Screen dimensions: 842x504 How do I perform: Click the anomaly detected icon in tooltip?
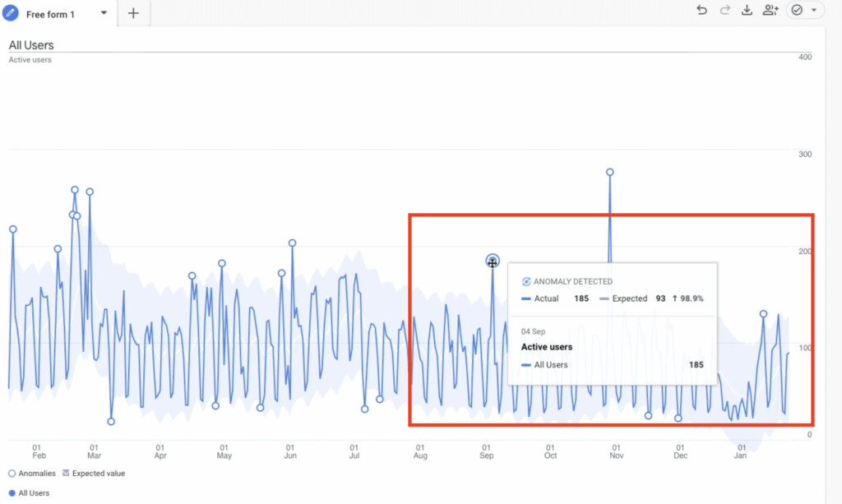pos(526,281)
